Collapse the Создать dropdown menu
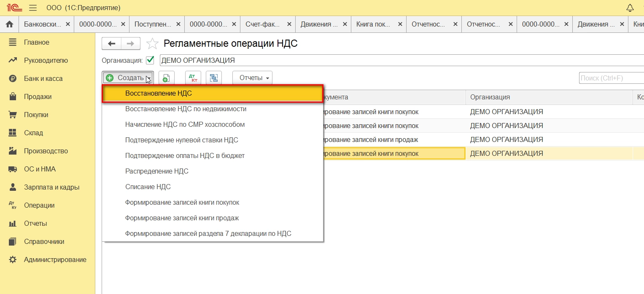The height and width of the screenshot is (294, 644). 127,78
